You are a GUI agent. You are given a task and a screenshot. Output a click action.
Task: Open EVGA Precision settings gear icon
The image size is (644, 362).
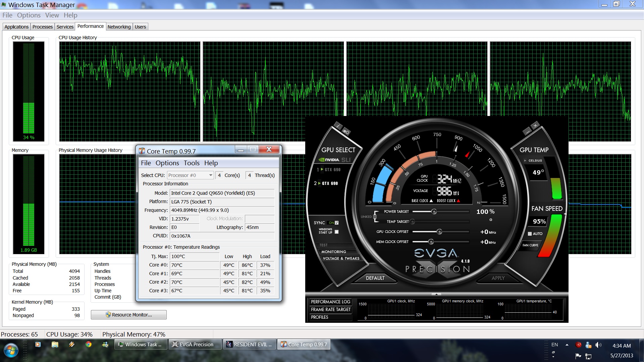pyautogui.click(x=346, y=132)
